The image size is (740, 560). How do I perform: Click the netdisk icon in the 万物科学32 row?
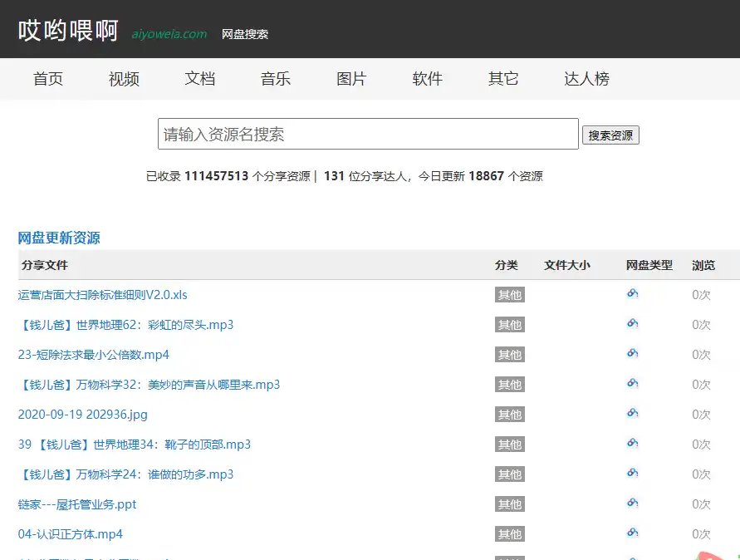pyautogui.click(x=632, y=383)
